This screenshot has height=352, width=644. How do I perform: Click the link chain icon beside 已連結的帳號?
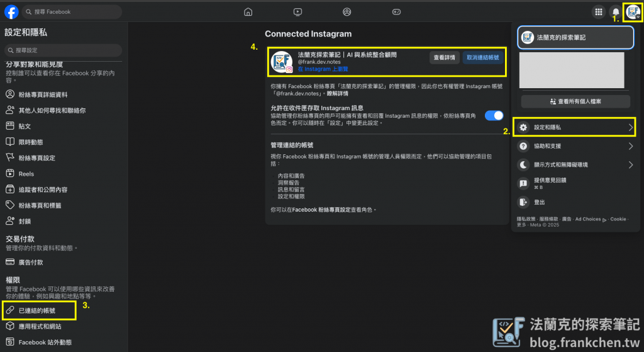(x=10, y=310)
